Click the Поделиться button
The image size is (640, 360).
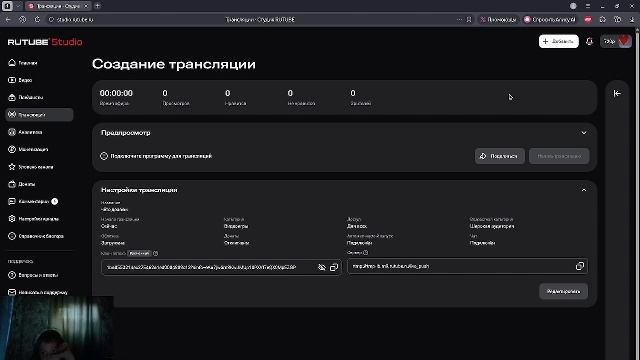(x=500, y=156)
